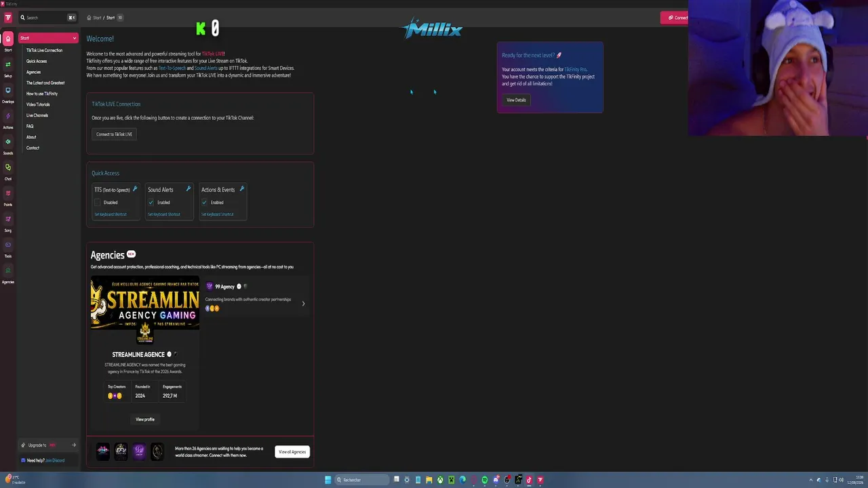Screen dimensions: 868x488
Task: Open File Explorer from the taskbar
Action: (x=429, y=480)
